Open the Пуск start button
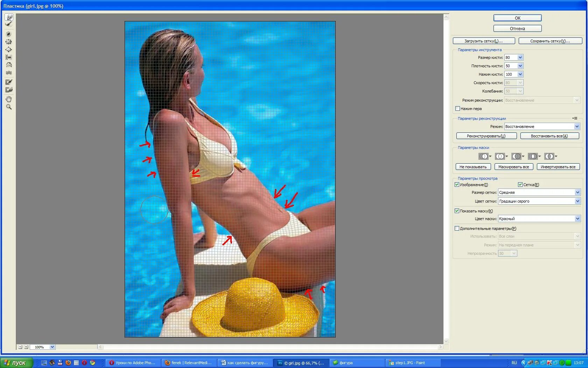Image resolution: width=588 pixels, height=368 pixels. [16, 363]
